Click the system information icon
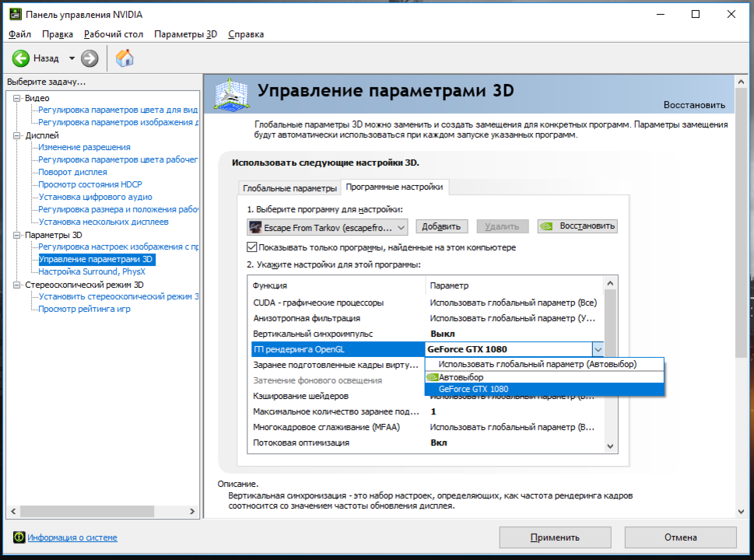754x560 pixels. 19,537
